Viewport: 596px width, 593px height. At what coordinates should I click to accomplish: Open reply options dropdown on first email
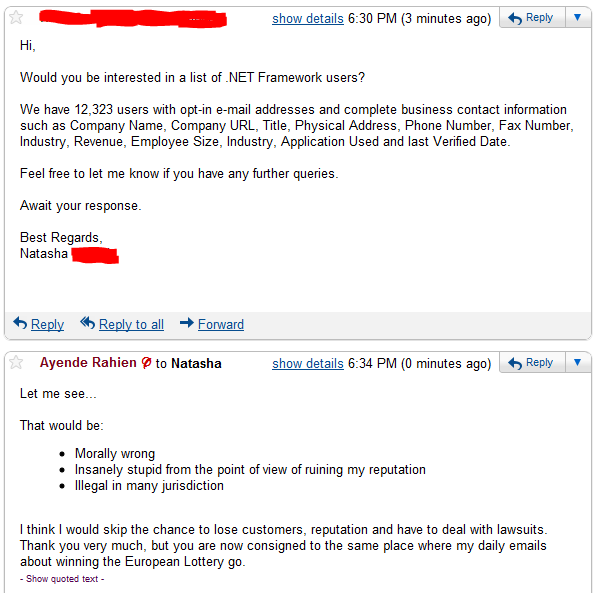(x=577, y=17)
